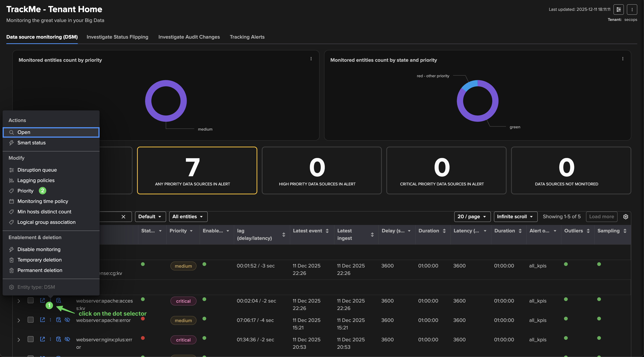Image resolution: width=644 pixels, height=357 pixels.
Task: Select checkbox for webserver:nginx:plus:error row
Action: pos(31,339)
